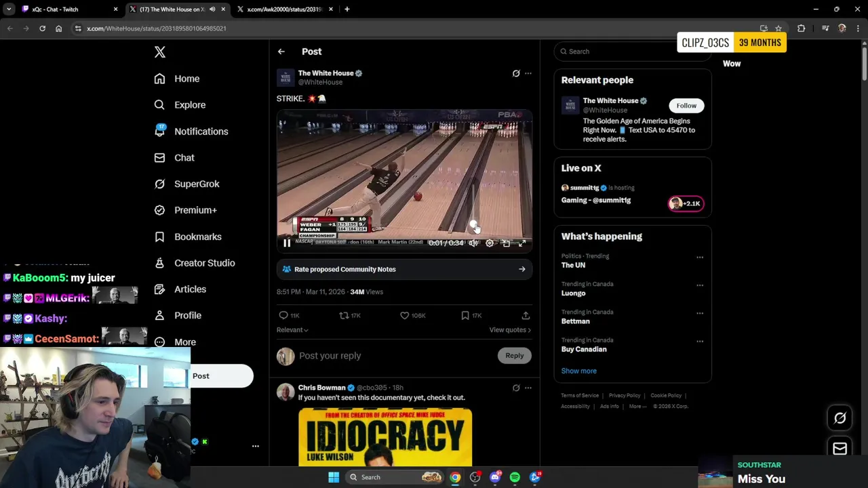This screenshot has height=488, width=868.
Task: Open the Grok floating button
Action: point(840,418)
